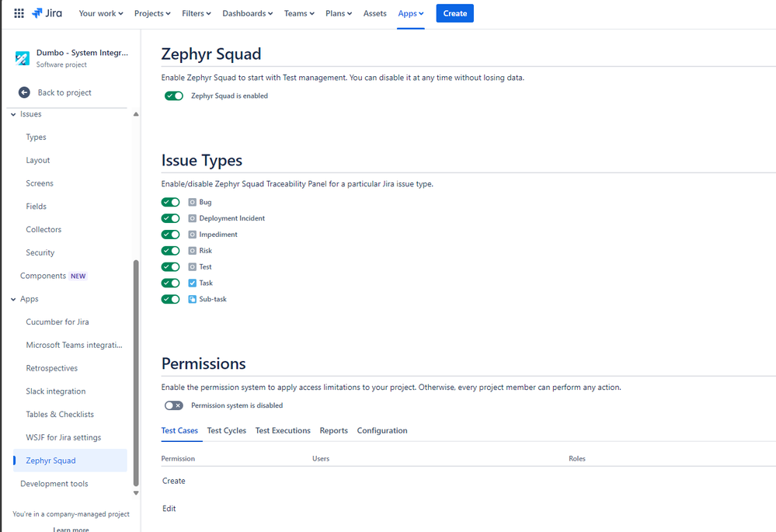Open Tables & Checklists settings
The height and width of the screenshot is (532, 776).
[60, 414]
